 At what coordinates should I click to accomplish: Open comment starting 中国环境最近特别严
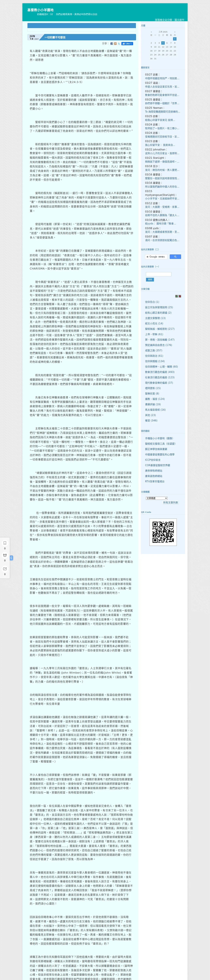tap(162, 78)
